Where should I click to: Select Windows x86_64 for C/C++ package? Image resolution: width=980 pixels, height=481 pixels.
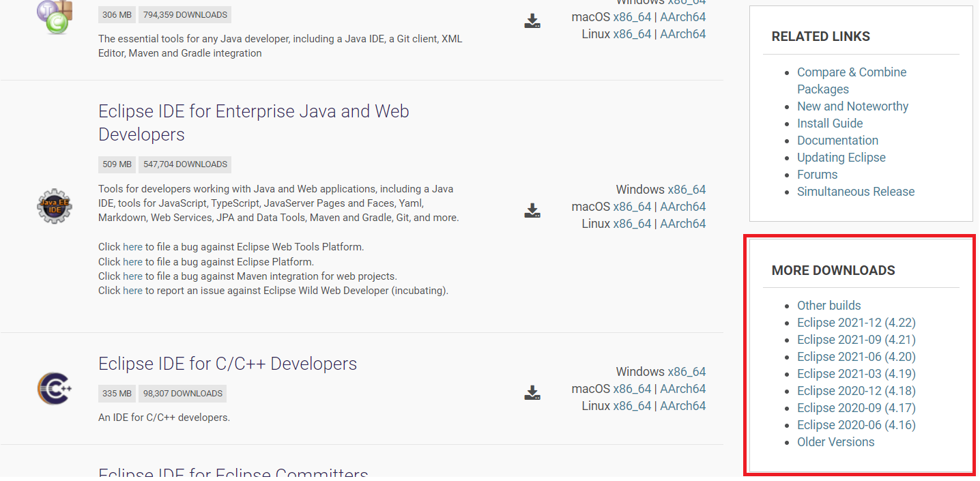coord(687,372)
